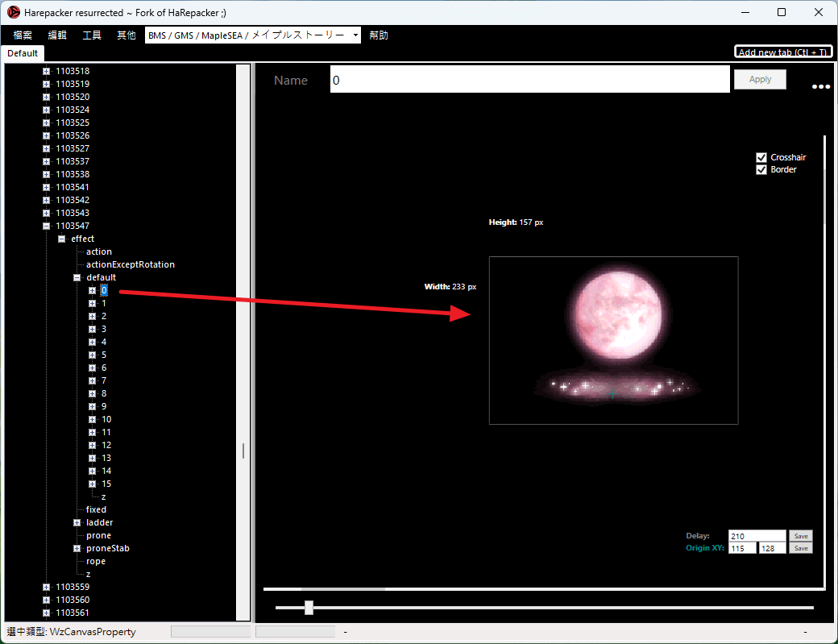Image resolution: width=838 pixels, height=644 pixels.
Task: Save the Delay value
Action: pos(801,536)
